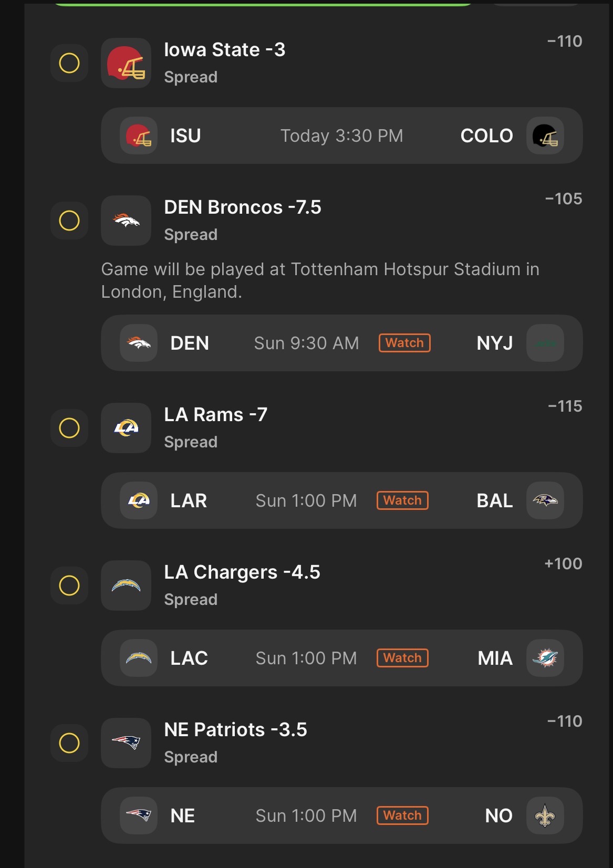Click the -105 odds for Broncos spread
613x868 pixels.
pyautogui.click(x=564, y=199)
